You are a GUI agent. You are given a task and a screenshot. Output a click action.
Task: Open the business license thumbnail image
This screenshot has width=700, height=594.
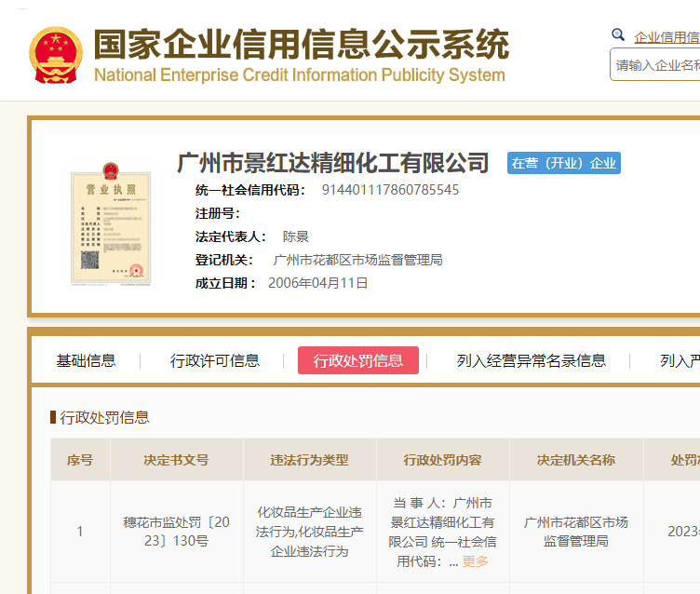tap(110, 226)
